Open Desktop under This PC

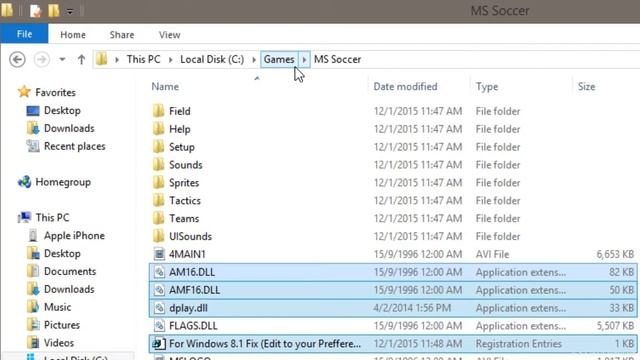click(x=62, y=253)
